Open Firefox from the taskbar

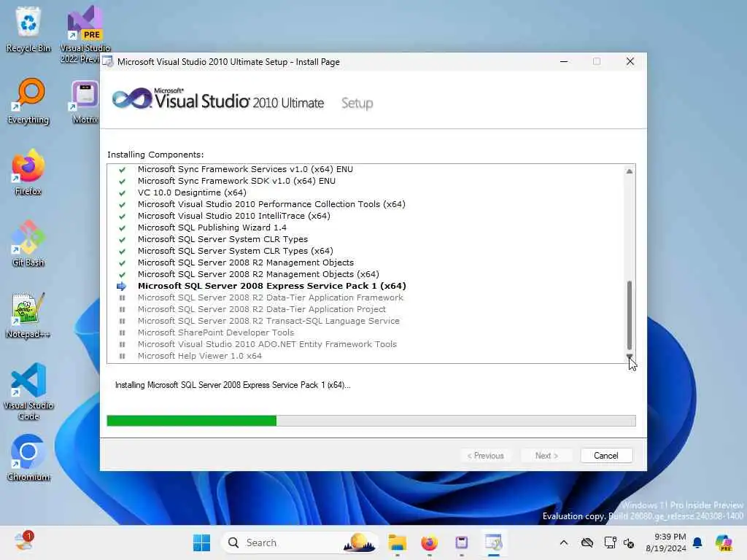tap(429, 542)
